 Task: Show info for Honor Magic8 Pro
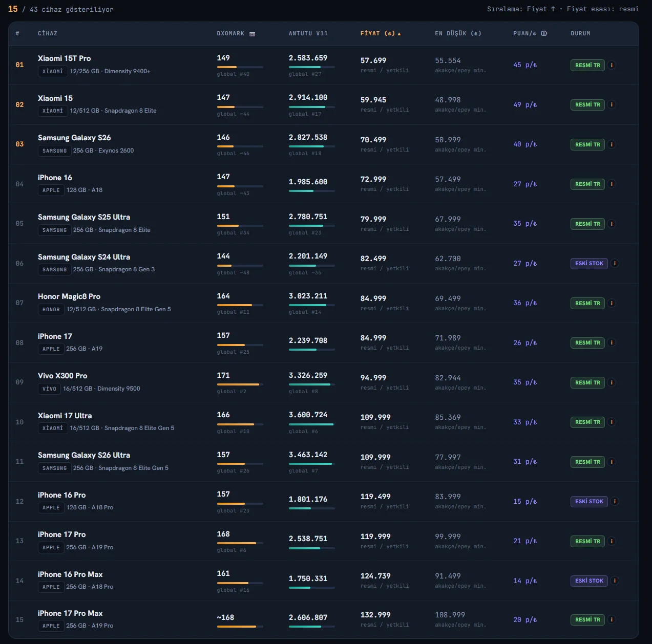pyautogui.click(x=612, y=303)
